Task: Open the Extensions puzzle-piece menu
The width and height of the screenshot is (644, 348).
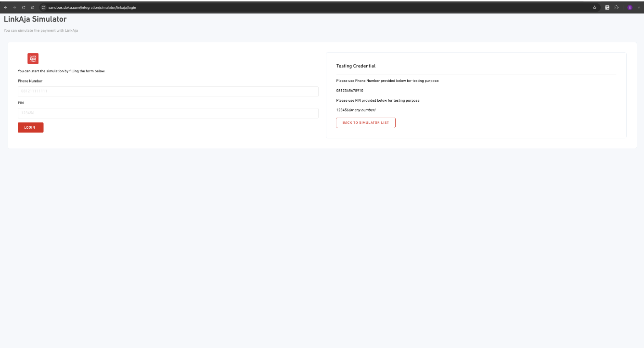Action: [616, 8]
